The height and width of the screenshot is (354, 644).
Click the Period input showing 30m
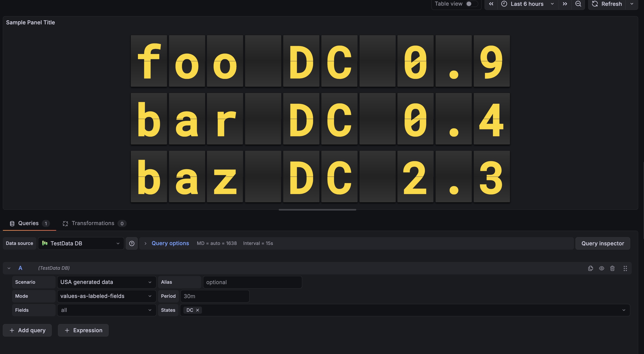point(214,296)
